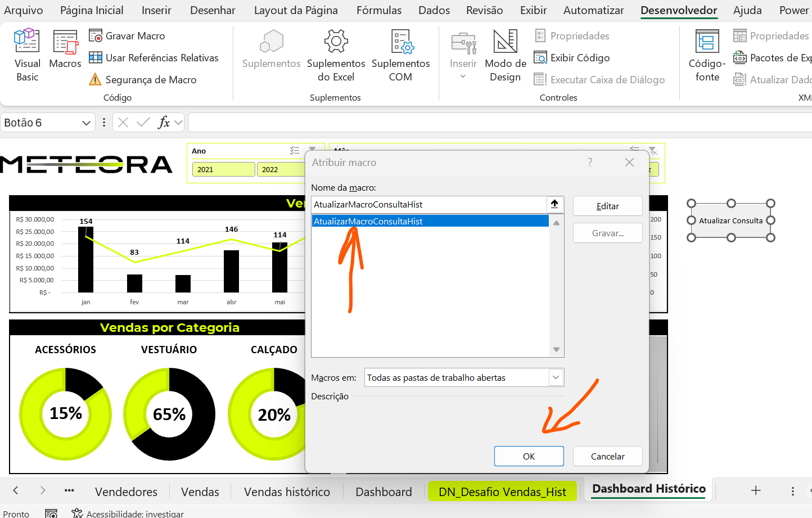The width and height of the screenshot is (812, 518).
Task: Click Cancelar in the Atribuir macro dialog
Action: 607,456
